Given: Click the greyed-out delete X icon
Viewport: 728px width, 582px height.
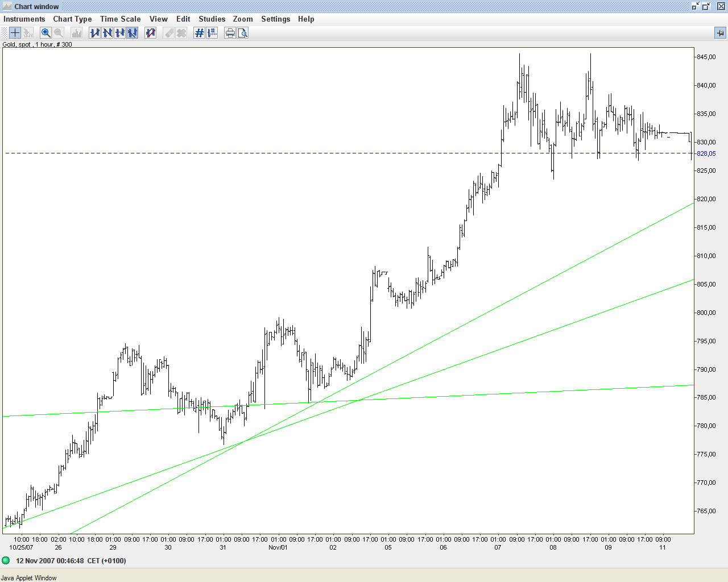Looking at the screenshot, I should point(181,33).
